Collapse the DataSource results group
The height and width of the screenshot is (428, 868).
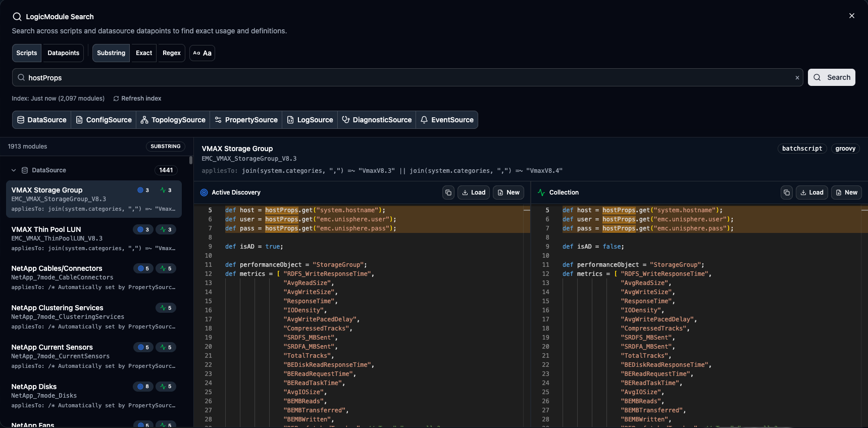(14, 170)
